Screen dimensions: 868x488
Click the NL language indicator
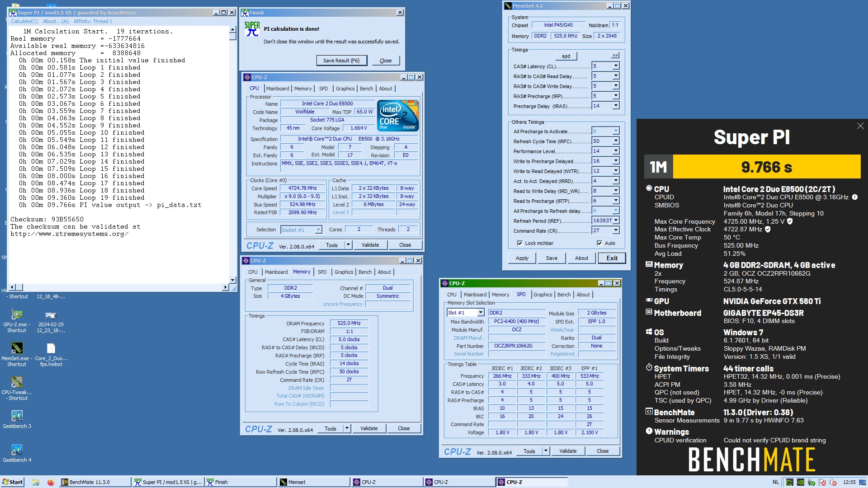pyautogui.click(x=776, y=482)
